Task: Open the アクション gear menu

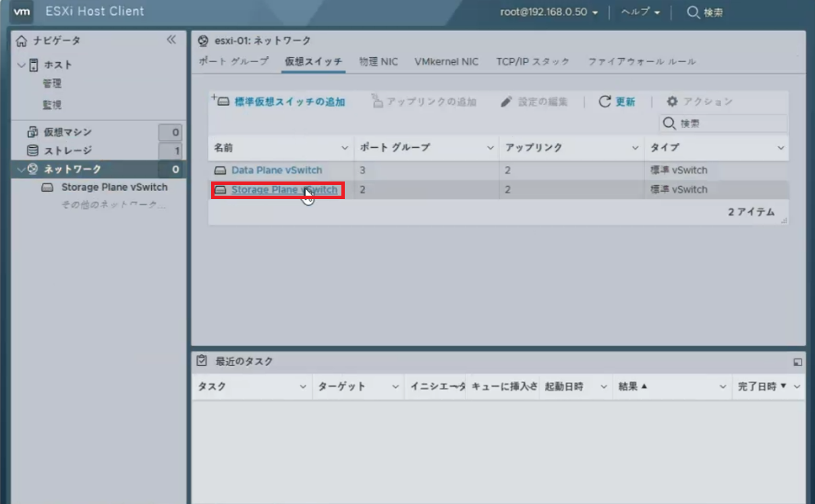Action: tap(699, 102)
